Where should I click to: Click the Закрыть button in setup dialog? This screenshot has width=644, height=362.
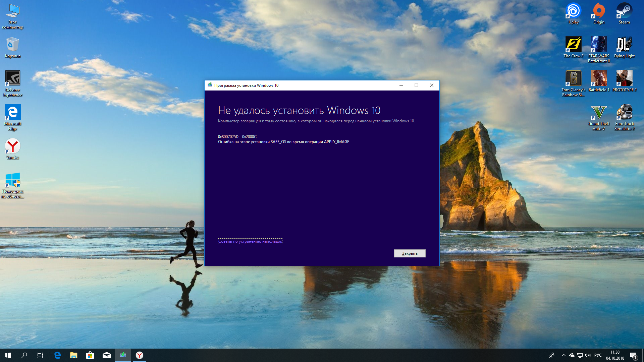(x=410, y=253)
